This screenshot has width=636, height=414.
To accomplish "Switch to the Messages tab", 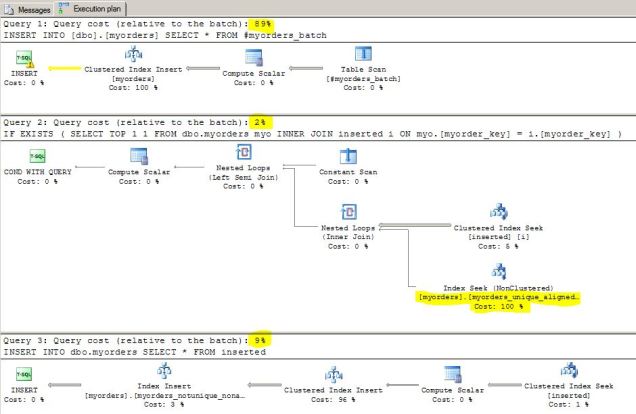I will click(x=27, y=9).
